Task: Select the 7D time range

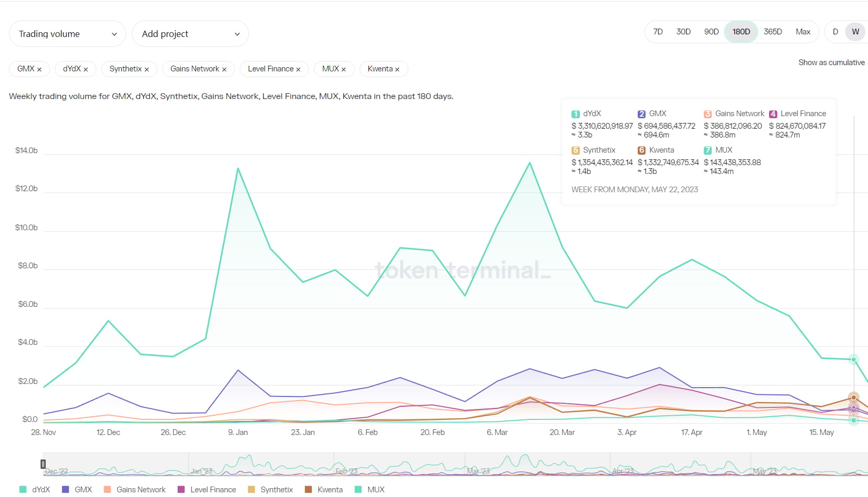Action: pyautogui.click(x=658, y=32)
